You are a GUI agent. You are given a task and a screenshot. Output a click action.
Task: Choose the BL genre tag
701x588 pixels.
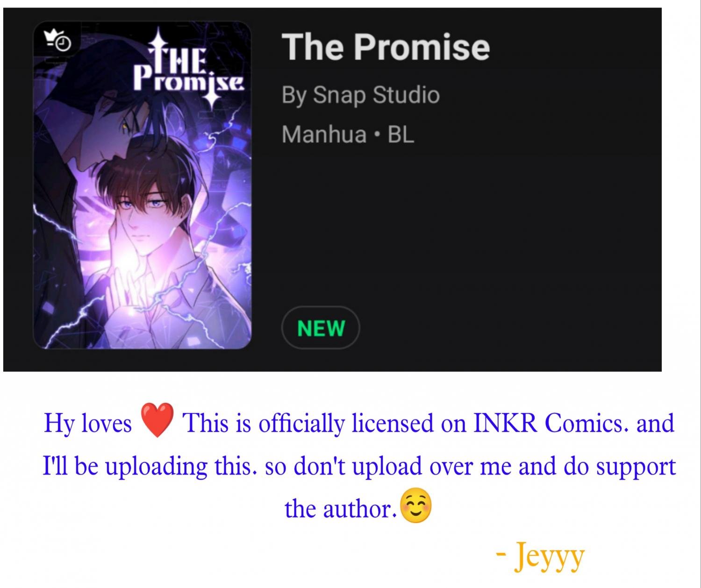pyautogui.click(x=401, y=135)
